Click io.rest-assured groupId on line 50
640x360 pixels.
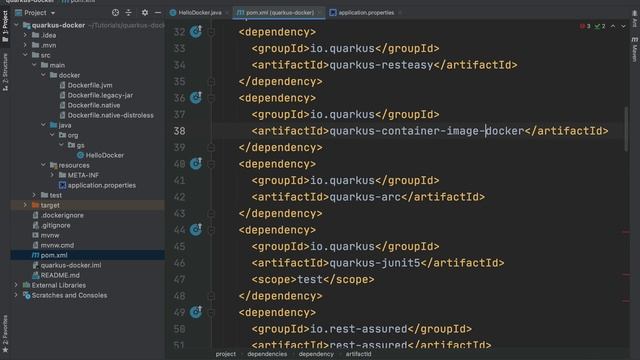tap(358, 329)
